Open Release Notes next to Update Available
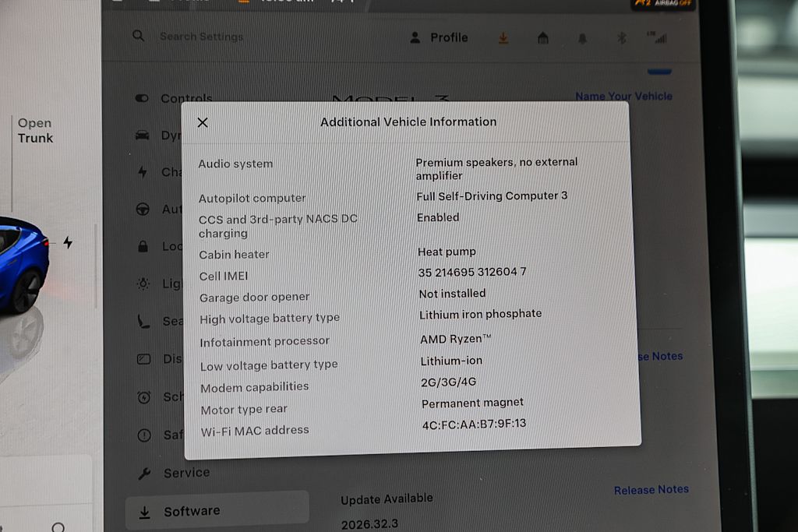This screenshot has height=532, width=798. [x=651, y=490]
